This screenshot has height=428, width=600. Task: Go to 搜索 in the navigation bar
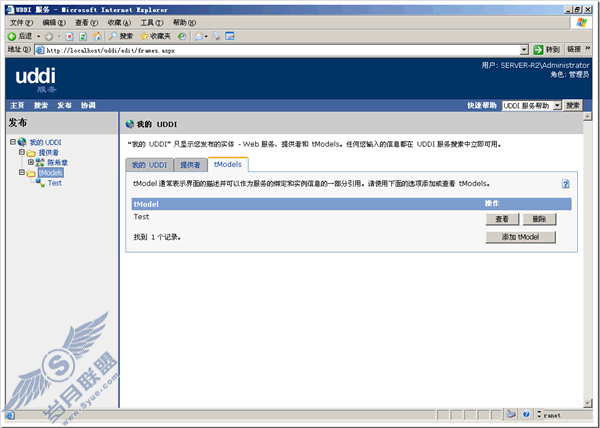coord(41,106)
